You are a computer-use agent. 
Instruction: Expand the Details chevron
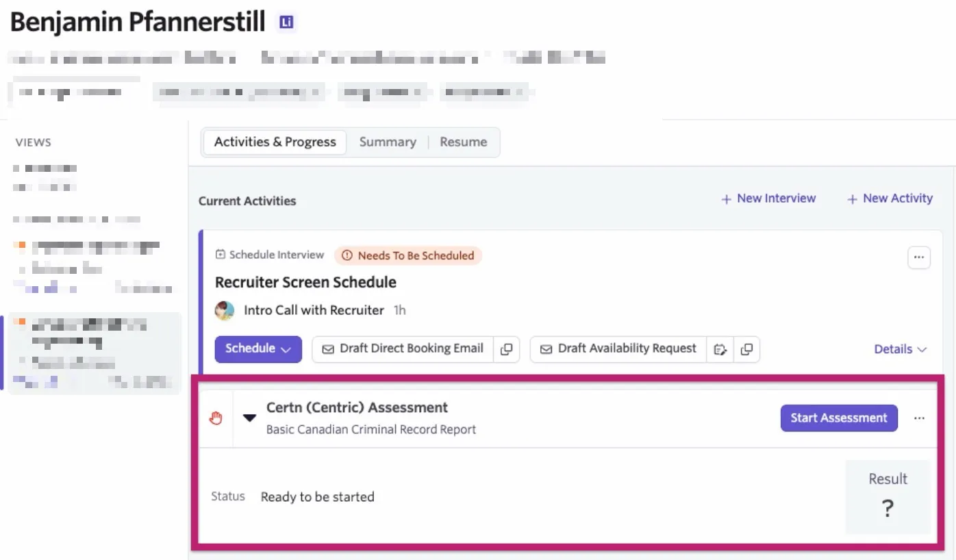(901, 349)
